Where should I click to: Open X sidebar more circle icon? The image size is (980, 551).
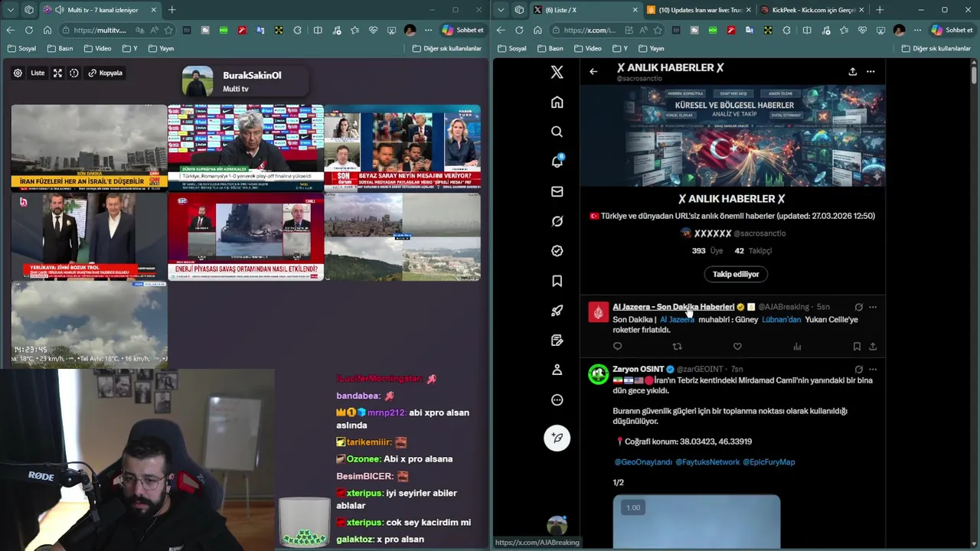click(557, 399)
